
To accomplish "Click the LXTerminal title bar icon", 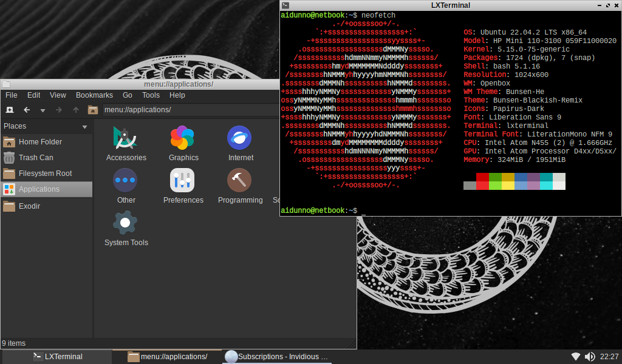I will (x=285, y=5).
